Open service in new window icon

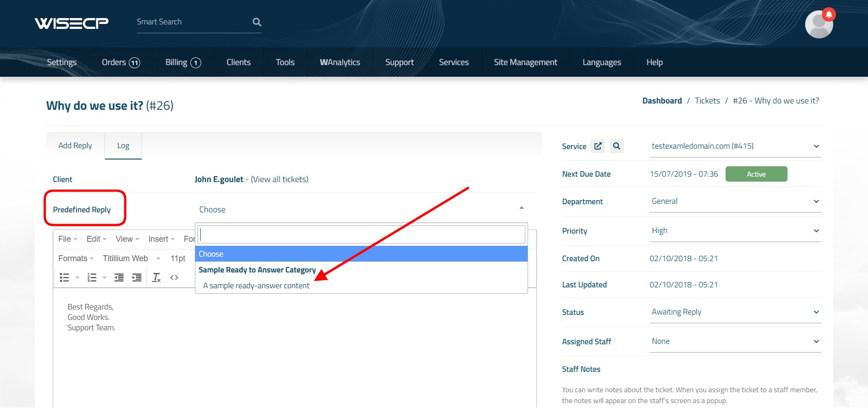[598, 146]
